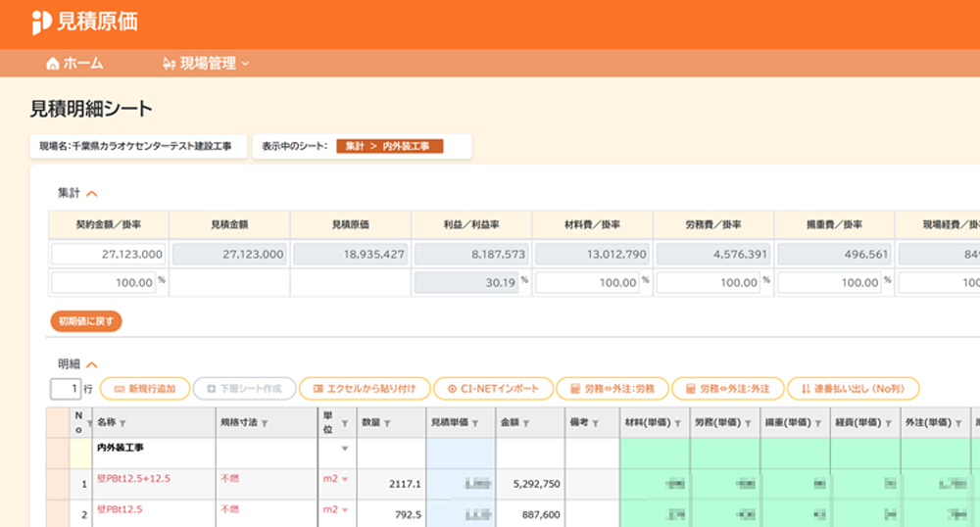Screen dimensions: 980x527
Task: Open the filter icon on 備考 column
Action: coord(596,423)
